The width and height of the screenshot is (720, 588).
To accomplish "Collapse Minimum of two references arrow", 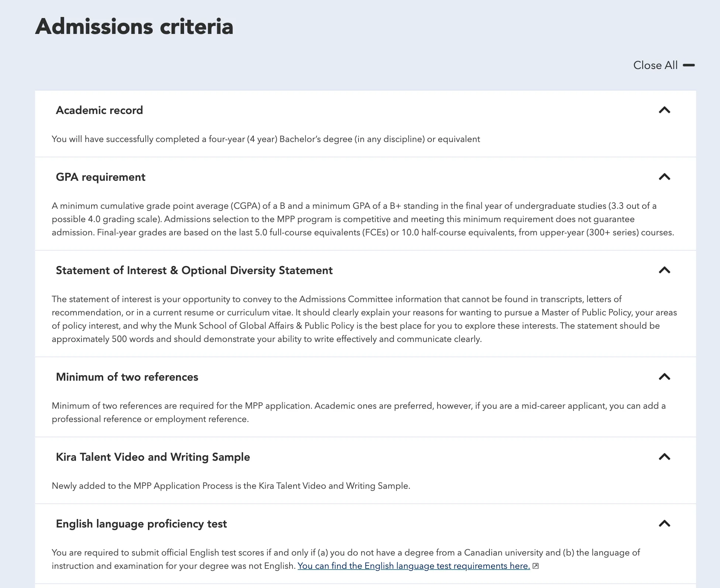I will coord(664,377).
